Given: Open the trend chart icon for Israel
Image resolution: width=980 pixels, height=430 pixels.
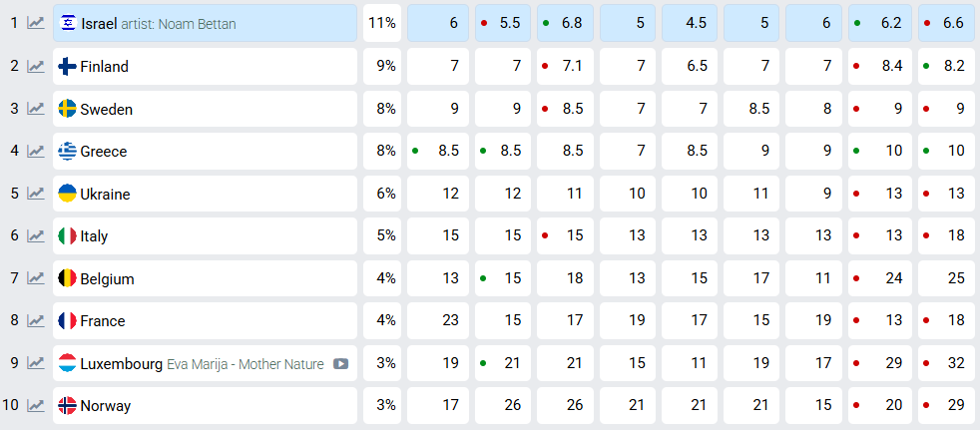Looking at the screenshot, I should (36, 24).
